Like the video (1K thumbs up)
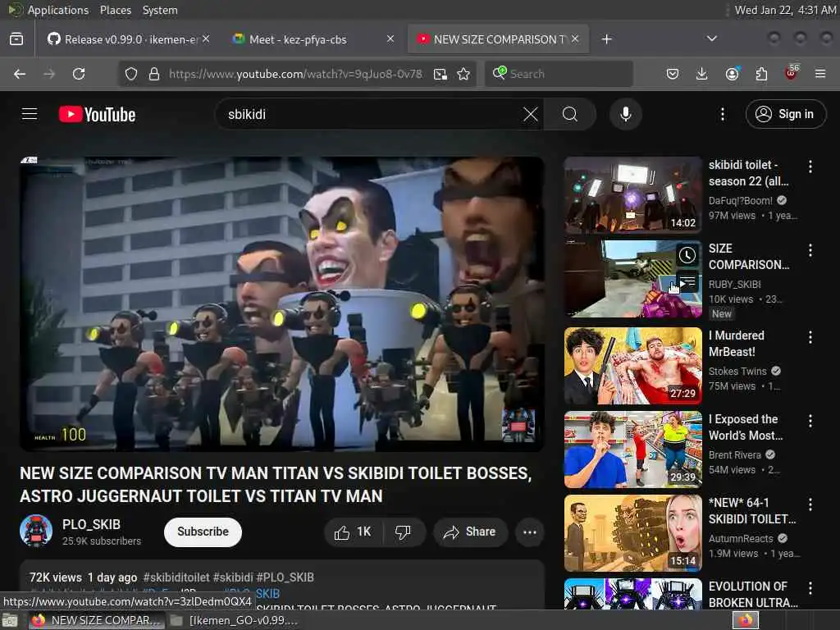Screen dimensions: 840x630 click(x=353, y=532)
